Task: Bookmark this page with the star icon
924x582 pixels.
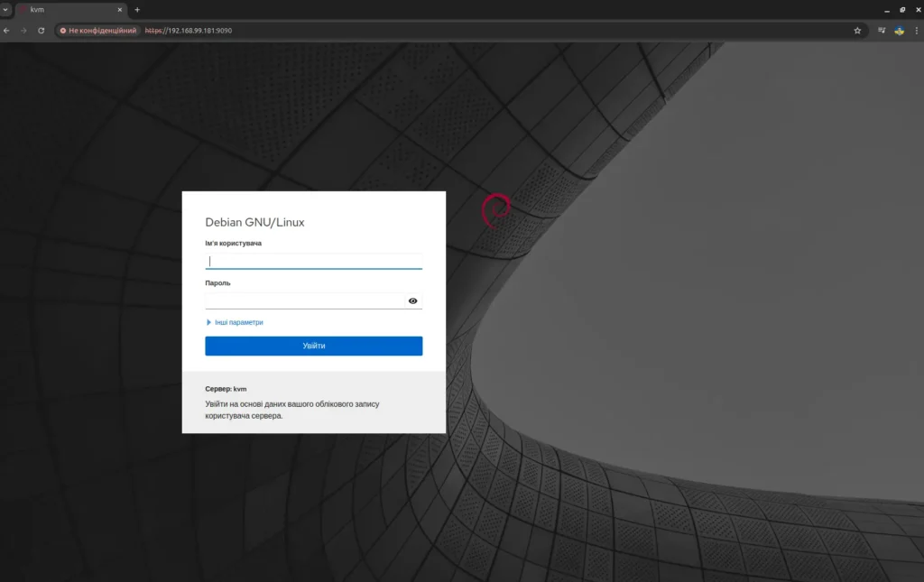Action: tap(857, 31)
